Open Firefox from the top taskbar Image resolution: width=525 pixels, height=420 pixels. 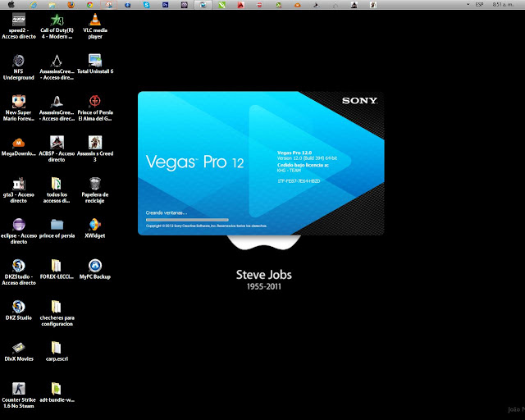click(71, 5)
